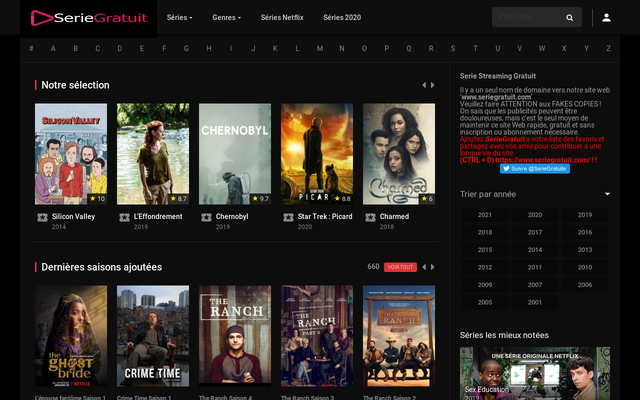
Task: Filter series by the # symbol
Action: pos(31,49)
